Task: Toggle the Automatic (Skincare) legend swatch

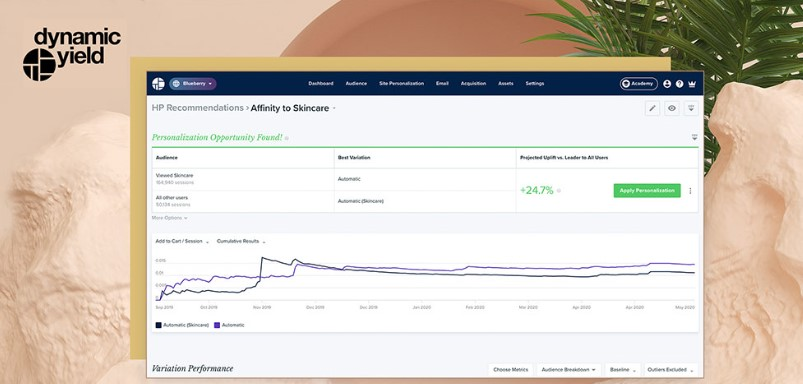Action: point(159,325)
